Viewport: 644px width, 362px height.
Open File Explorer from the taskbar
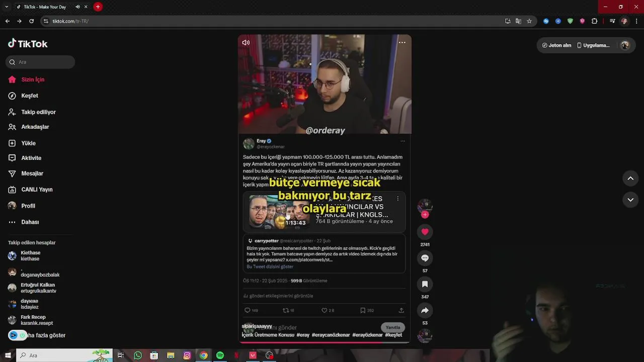(x=171, y=355)
